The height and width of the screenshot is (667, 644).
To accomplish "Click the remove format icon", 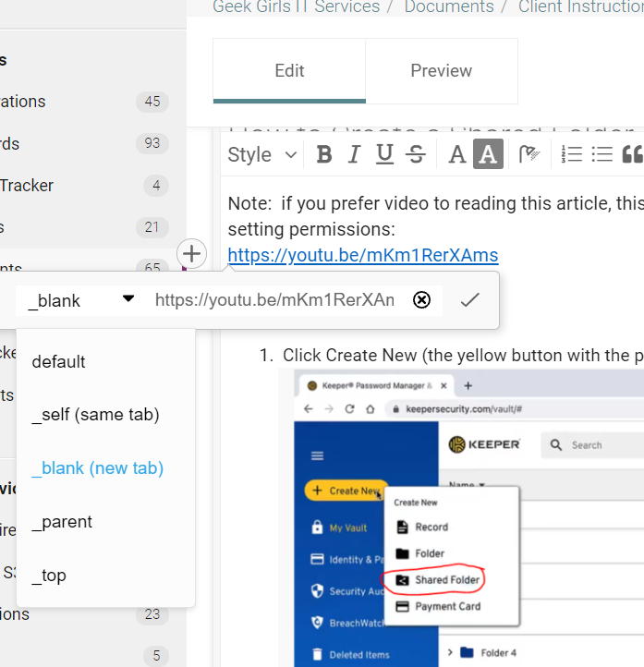I will coord(529,155).
